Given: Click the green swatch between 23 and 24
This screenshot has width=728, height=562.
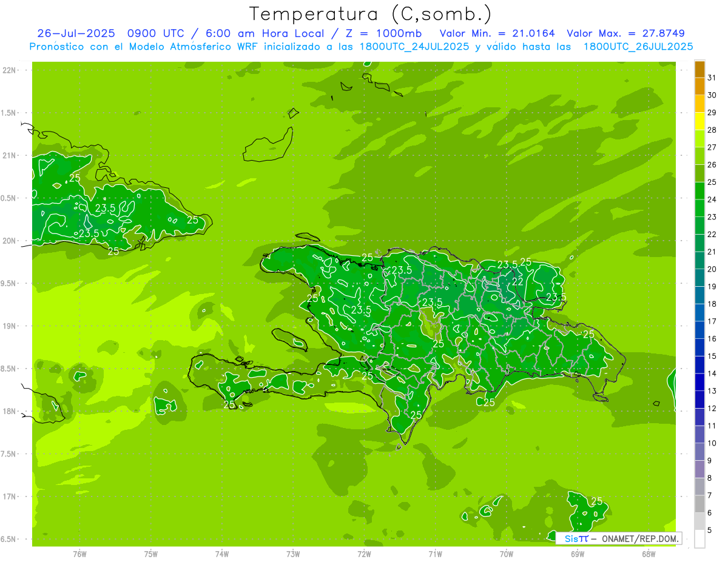Looking at the screenshot, I should 699,209.
